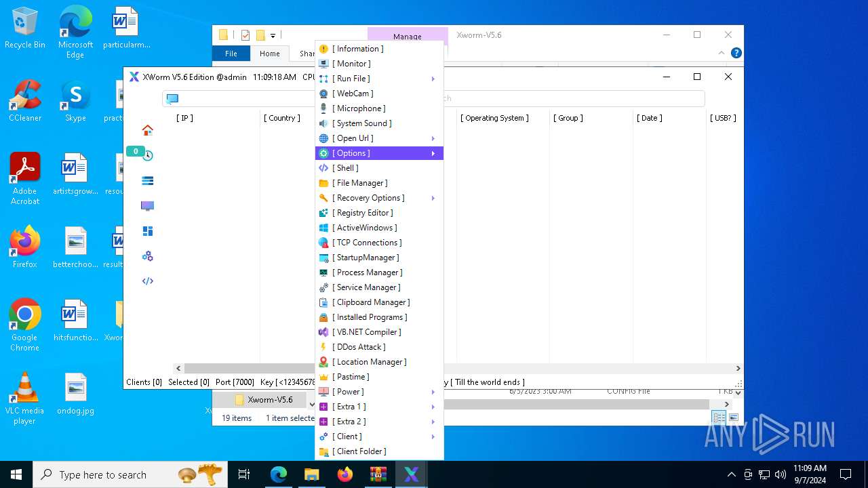
Task: Click the Country column header
Action: pyautogui.click(x=282, y=118)
